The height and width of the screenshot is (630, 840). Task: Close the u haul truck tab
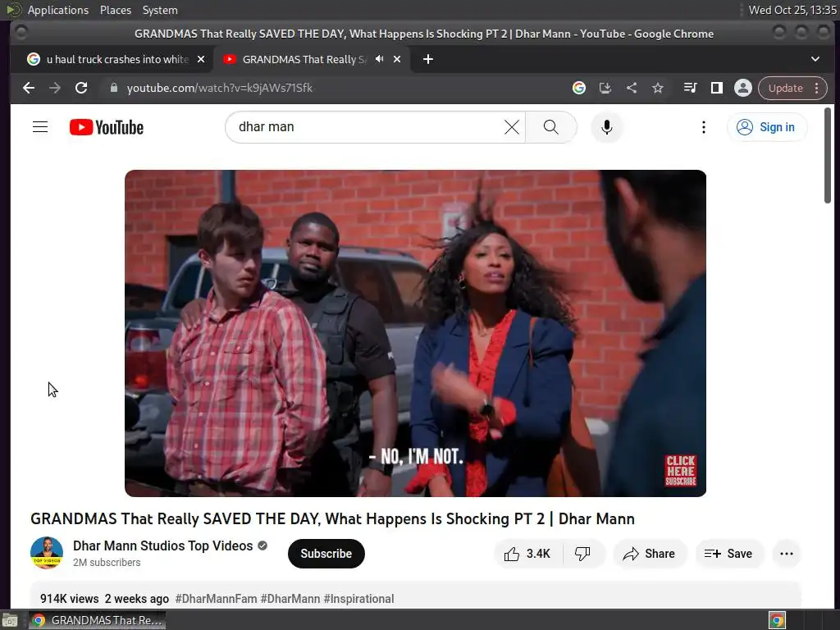pos(201,59)
